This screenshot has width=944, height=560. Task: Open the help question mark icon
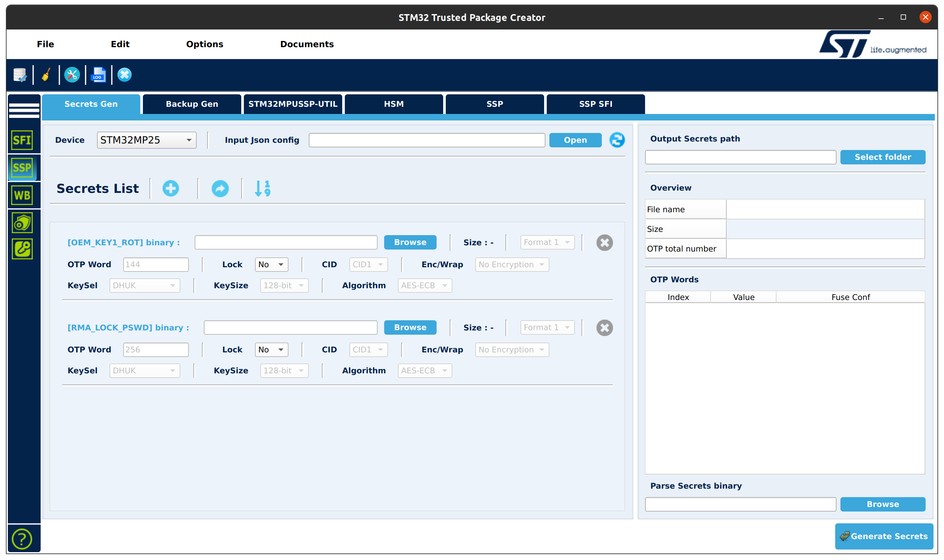pyautogui.click(x=22, y=538)
